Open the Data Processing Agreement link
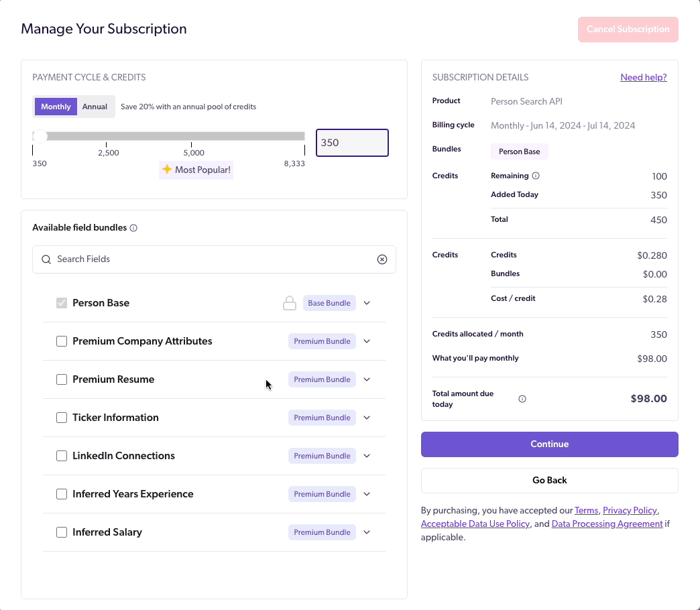Screen dimensions: 700x610 click(607, 524)
